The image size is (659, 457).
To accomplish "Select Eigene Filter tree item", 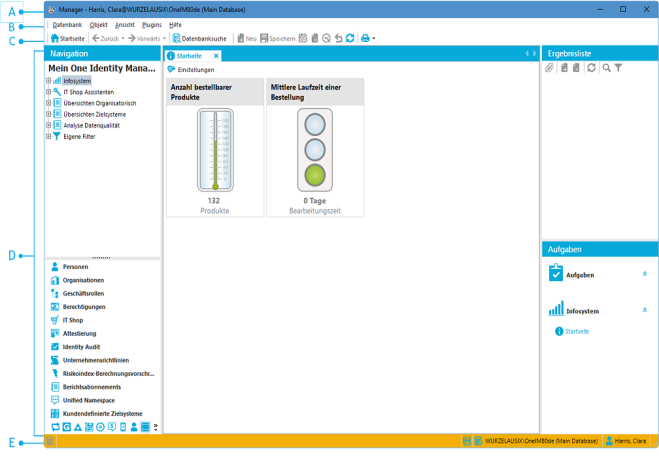I will [79, 137].
